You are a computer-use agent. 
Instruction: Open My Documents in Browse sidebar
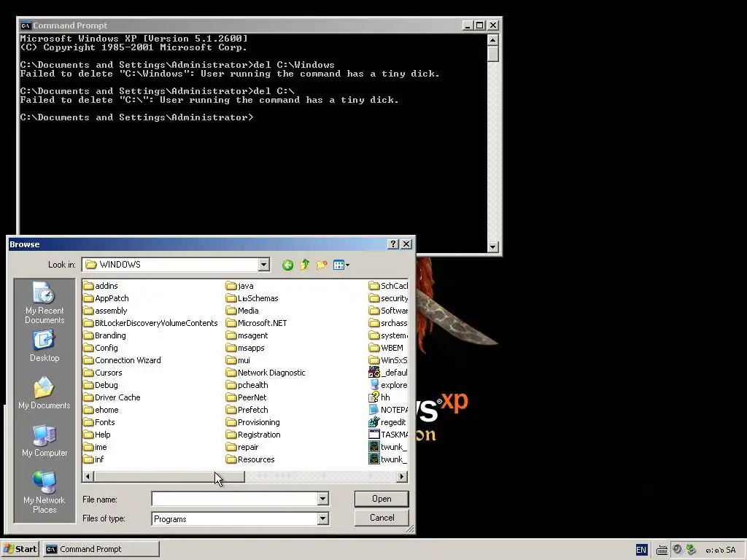44,393
